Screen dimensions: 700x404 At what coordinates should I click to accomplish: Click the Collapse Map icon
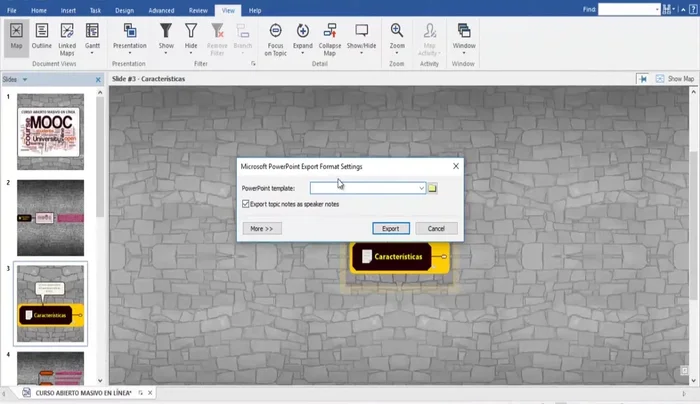[x=329, y=32]
